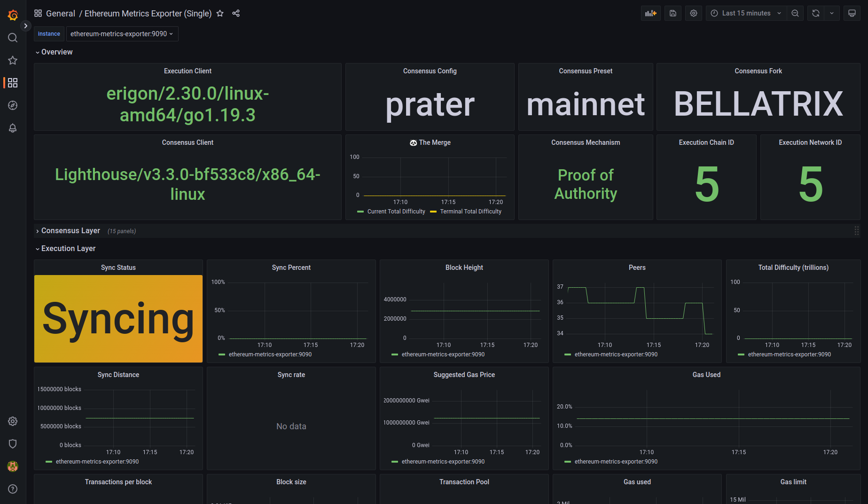868x504 pixels.
Task: Toggle the Sync Percent legend series
Action: pos(270,354)
